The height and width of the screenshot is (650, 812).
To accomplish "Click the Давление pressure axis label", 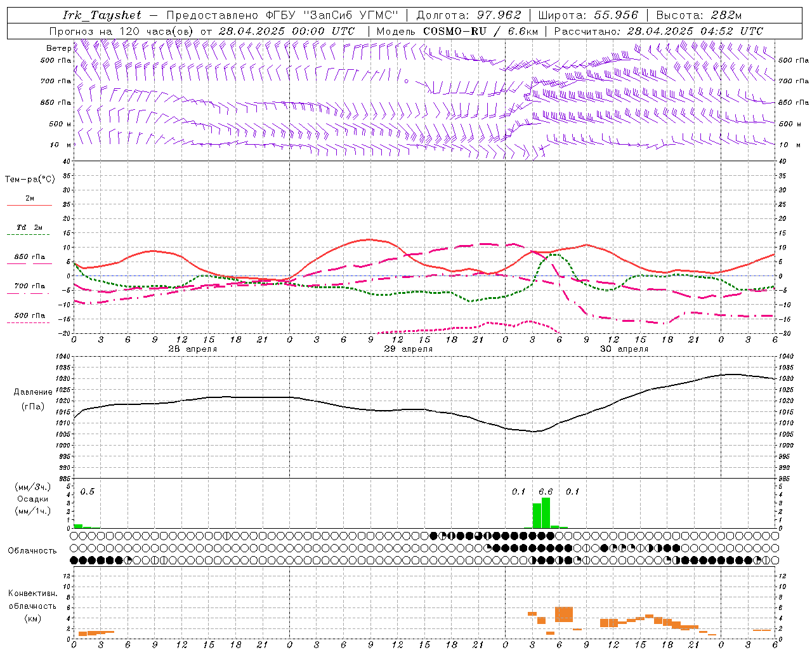I will pos(33,392).
